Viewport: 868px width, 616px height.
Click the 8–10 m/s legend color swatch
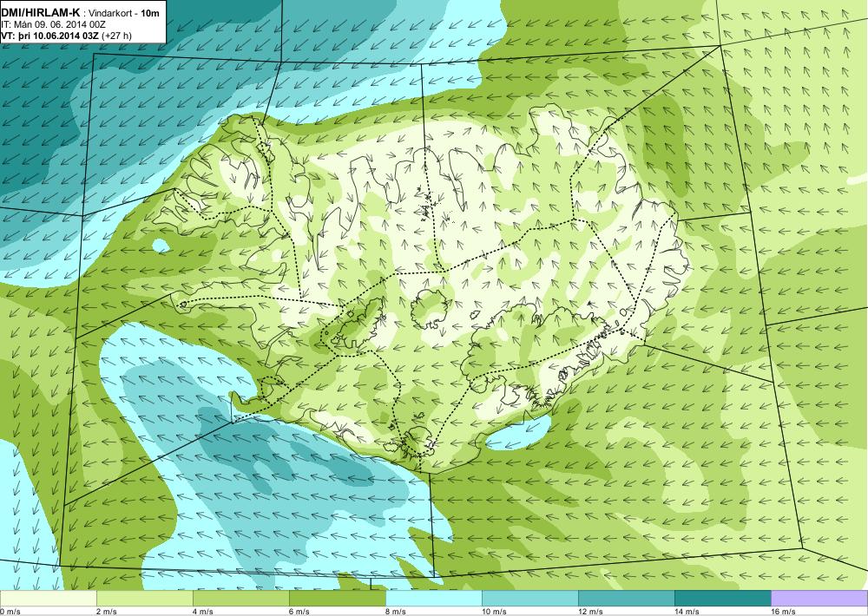point(433,599)
